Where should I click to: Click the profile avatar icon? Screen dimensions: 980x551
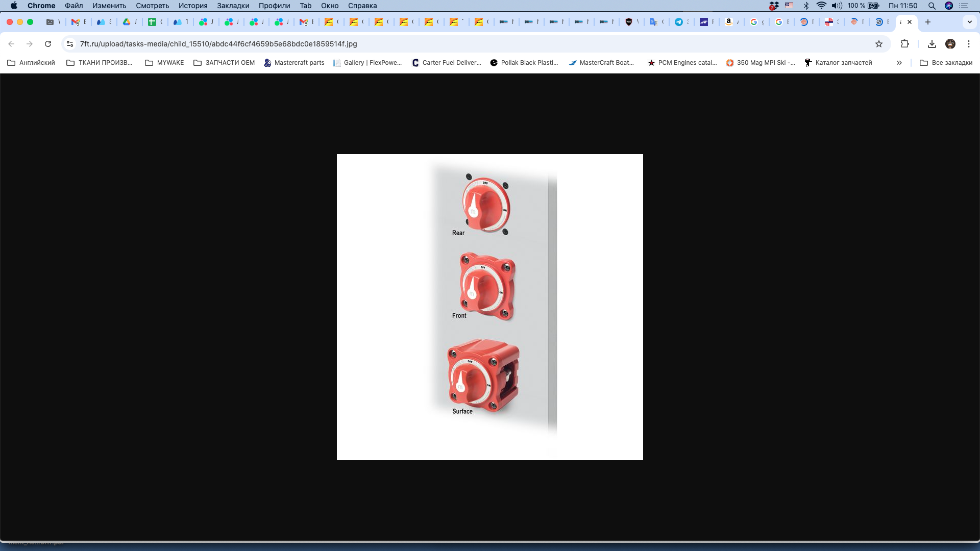pos(950,44)
